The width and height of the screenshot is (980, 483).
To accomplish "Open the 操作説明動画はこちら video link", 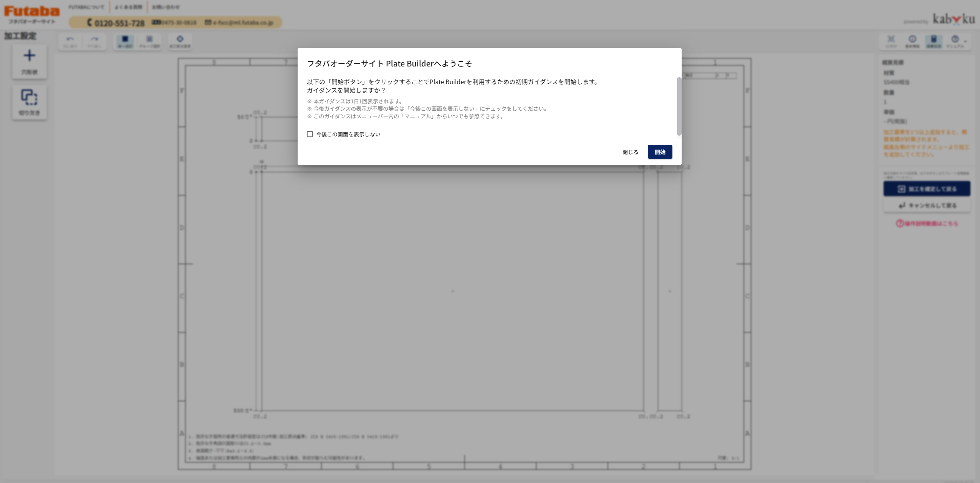I will point(927,223).
